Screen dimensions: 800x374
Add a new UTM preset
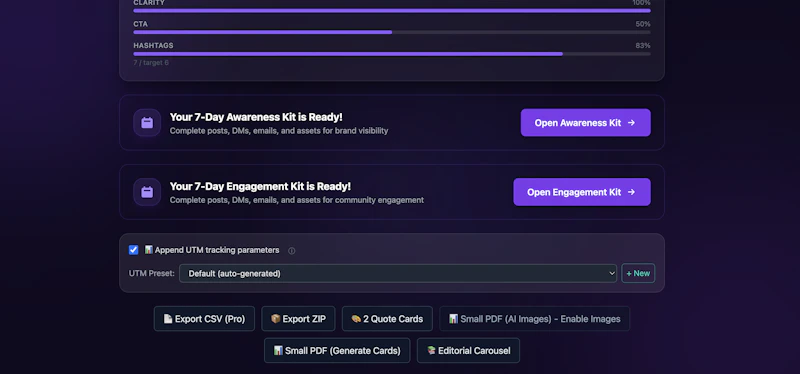pos(638,273)
